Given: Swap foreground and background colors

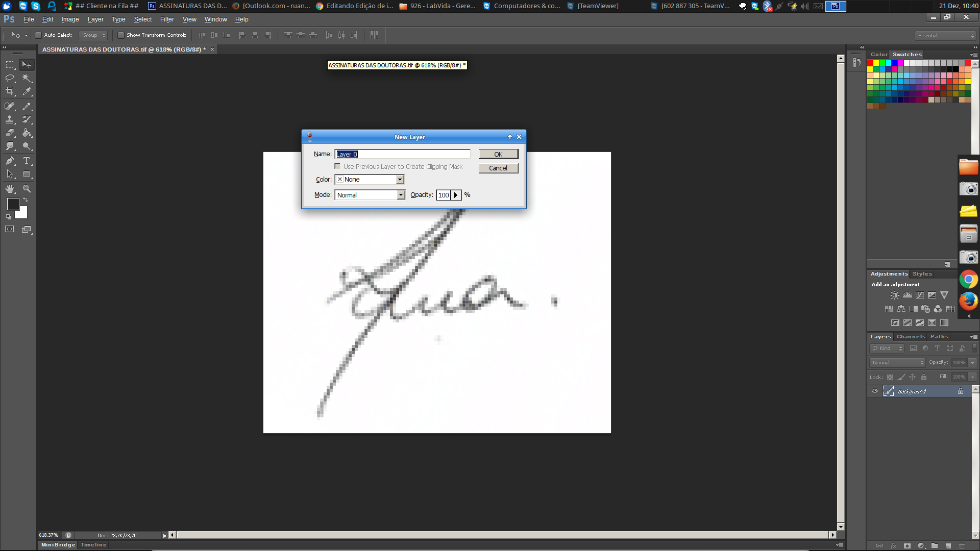Looking at the screenshot, I should (x=26, y=199).
